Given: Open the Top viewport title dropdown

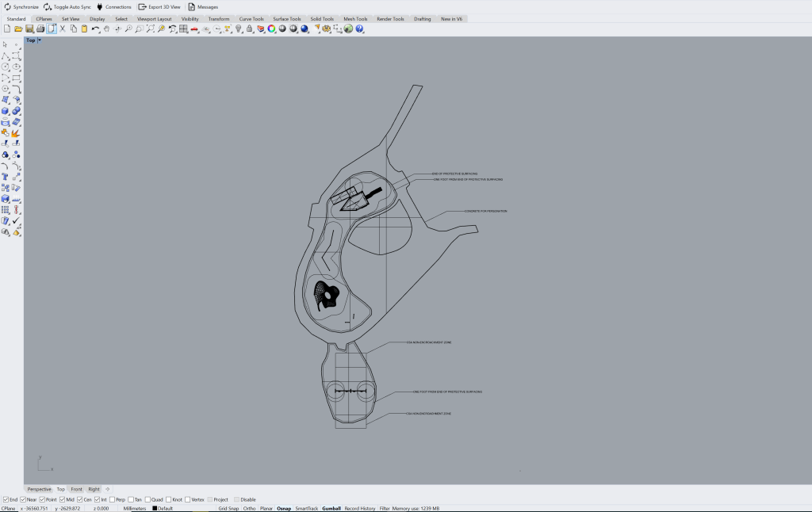Looking at the screenshot, I should [40, 40].
